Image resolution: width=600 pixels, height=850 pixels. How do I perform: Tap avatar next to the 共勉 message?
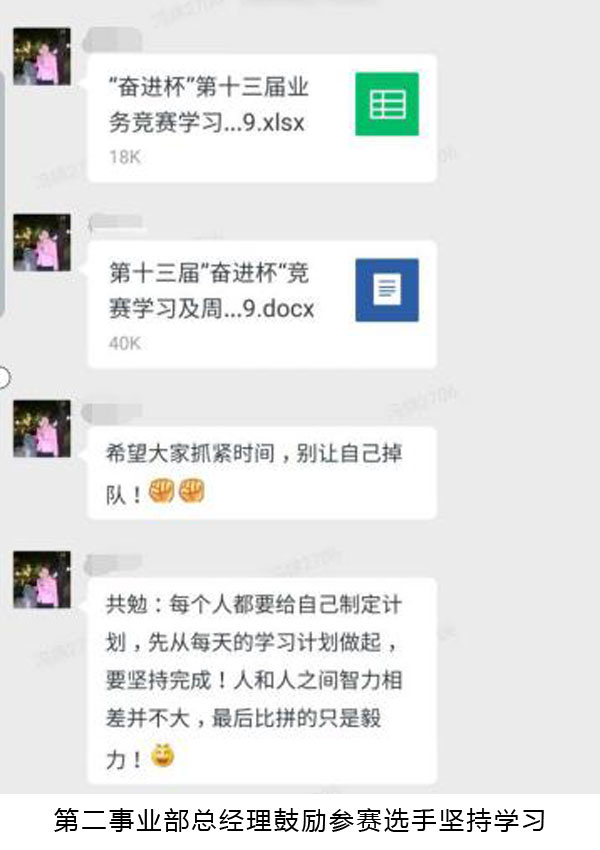click(42, 579)
